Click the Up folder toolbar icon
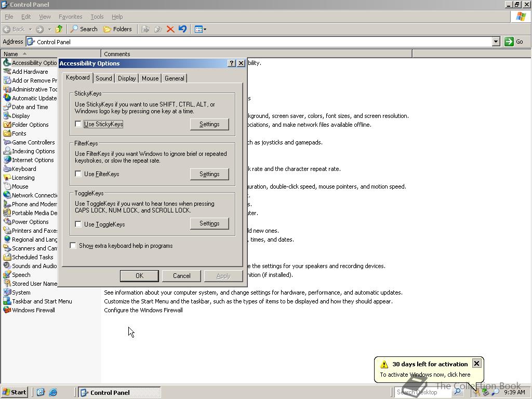 tap(59, 29)
